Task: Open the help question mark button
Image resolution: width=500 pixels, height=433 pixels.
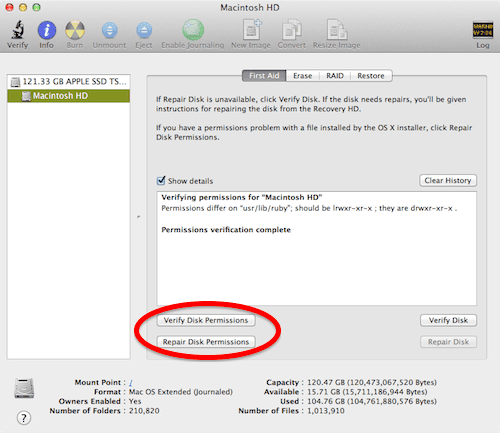Action: (x=24, y=418)
